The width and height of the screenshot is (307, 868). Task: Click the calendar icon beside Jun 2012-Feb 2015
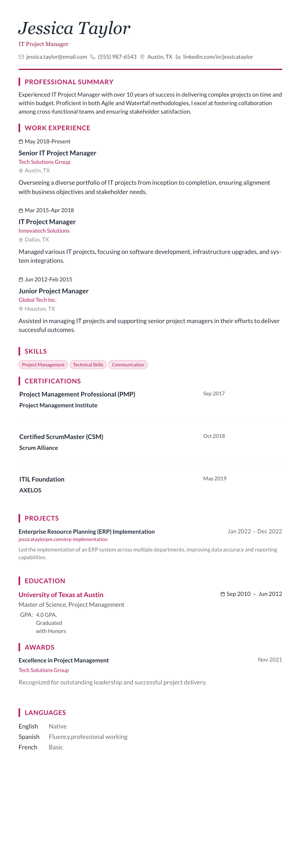pos(21,280)
